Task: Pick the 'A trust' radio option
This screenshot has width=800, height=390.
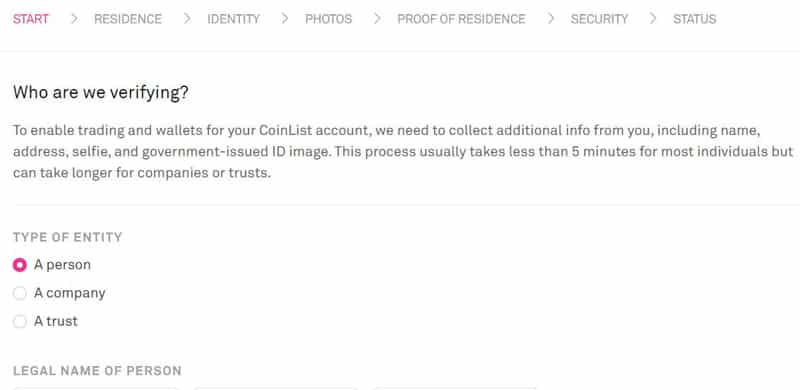Action: point(19,321)
